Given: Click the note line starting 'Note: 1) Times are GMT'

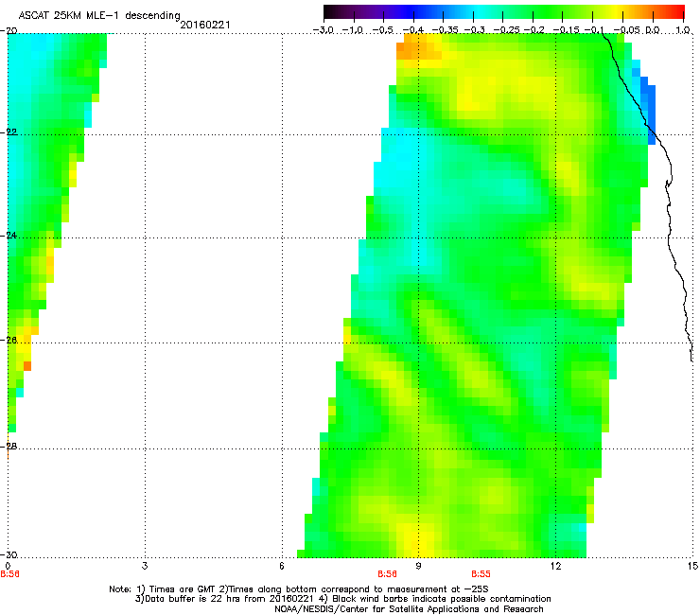Looking at the screenshot, I should click(x=299, y=589).
